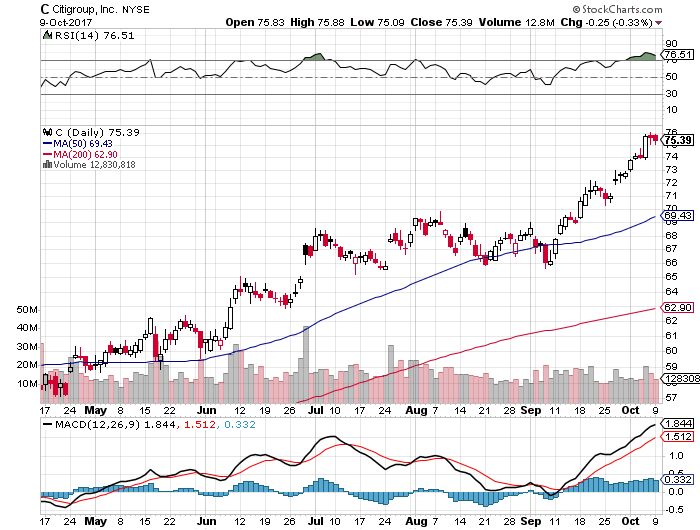Image resolution: width=700 pixels, height=530 pixels.
Task: Click 'May' on the MACD panel date axis
Action: (96, 521)
